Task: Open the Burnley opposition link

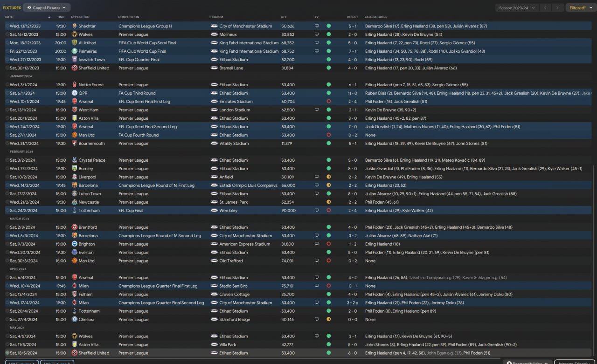Action: coord(86,169)
